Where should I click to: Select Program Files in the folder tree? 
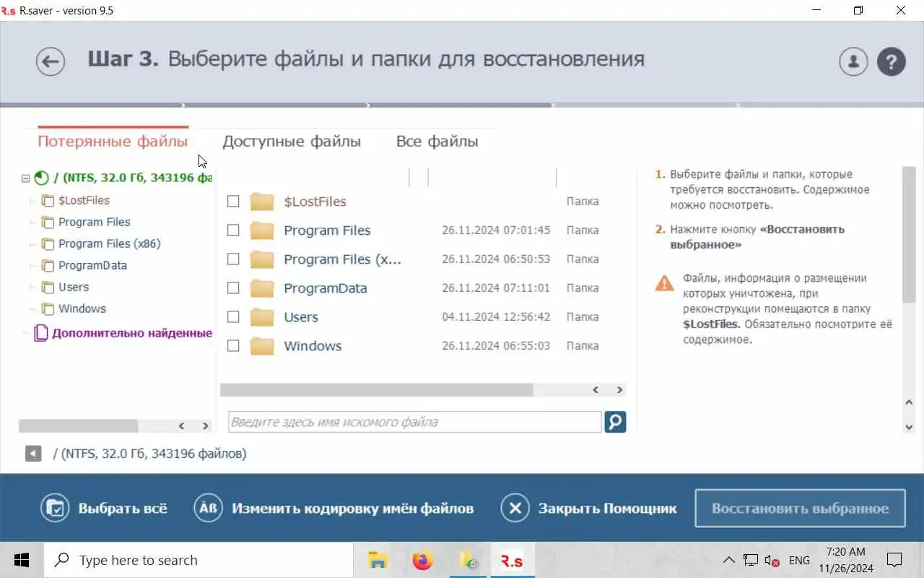[95, 222]
